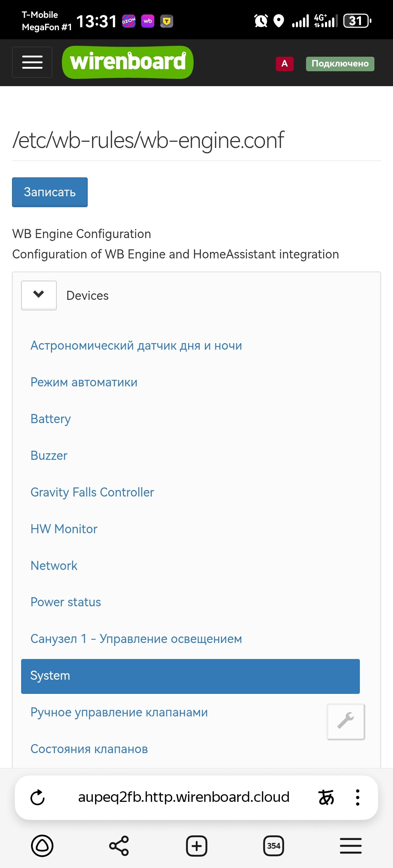Viewport: 393px width, 868px height.
Task: Tap the page translate icon
Action: coord(326,797)
